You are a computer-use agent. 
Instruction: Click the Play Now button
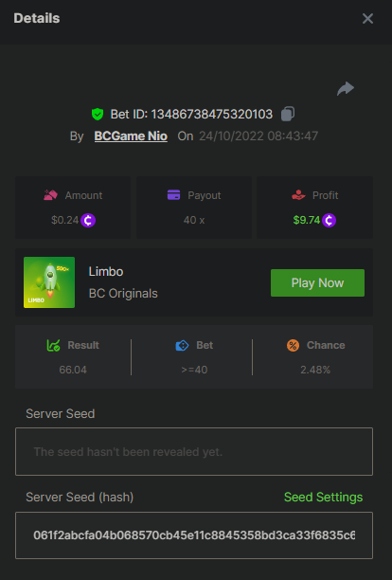[318, 283]
